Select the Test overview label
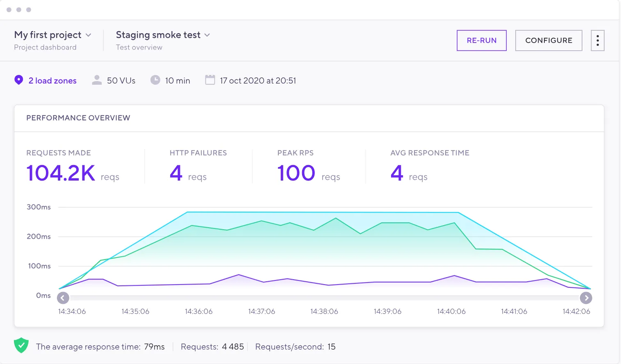 coord(139,47)
